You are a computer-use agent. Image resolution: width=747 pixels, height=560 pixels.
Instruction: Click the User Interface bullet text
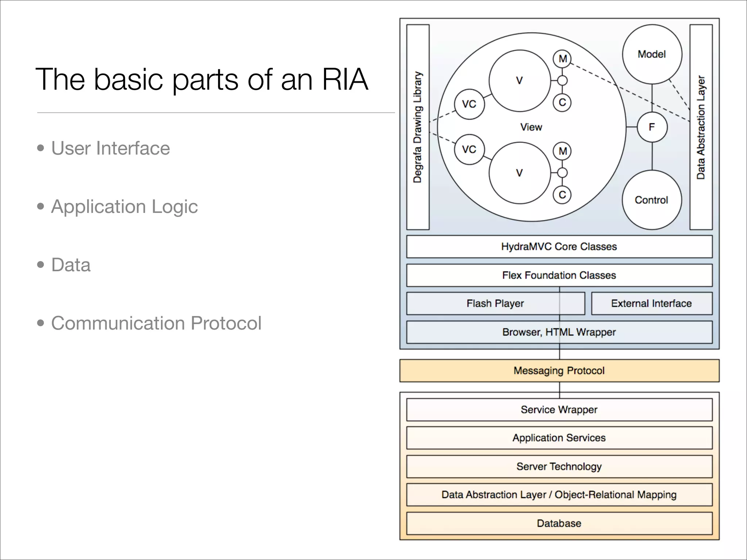(x=111, y=148)
